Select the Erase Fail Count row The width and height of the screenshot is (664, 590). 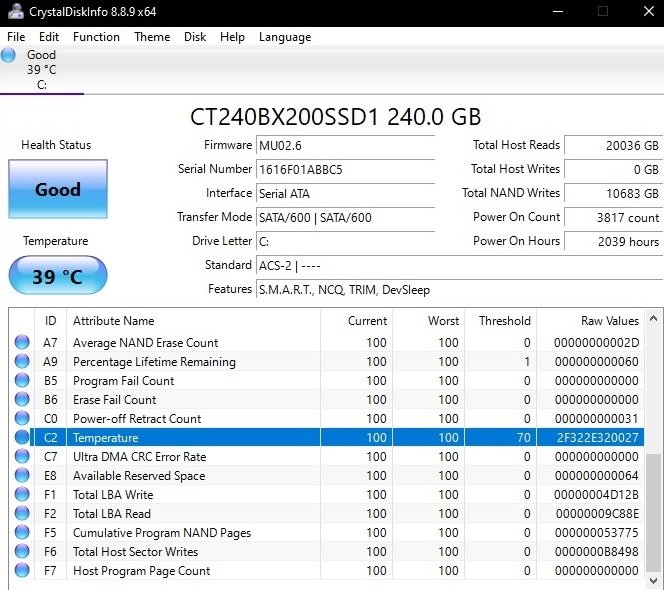(x=326, y=399)
